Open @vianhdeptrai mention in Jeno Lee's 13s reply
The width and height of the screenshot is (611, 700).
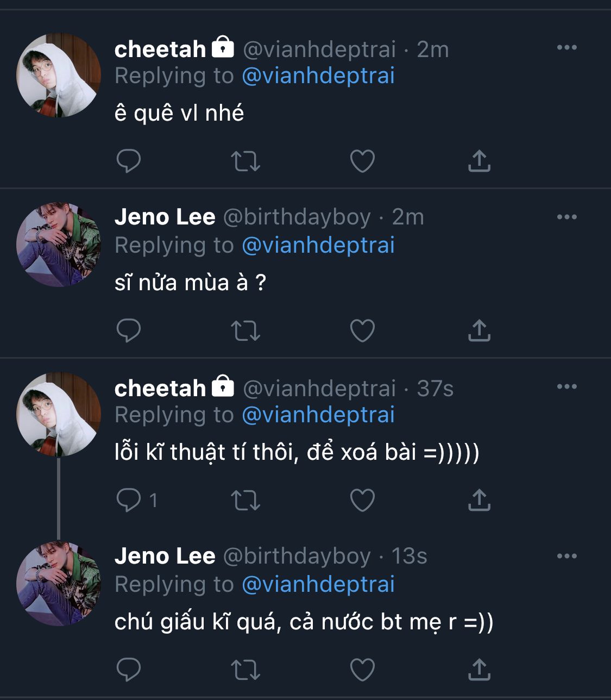coord(318,584)
